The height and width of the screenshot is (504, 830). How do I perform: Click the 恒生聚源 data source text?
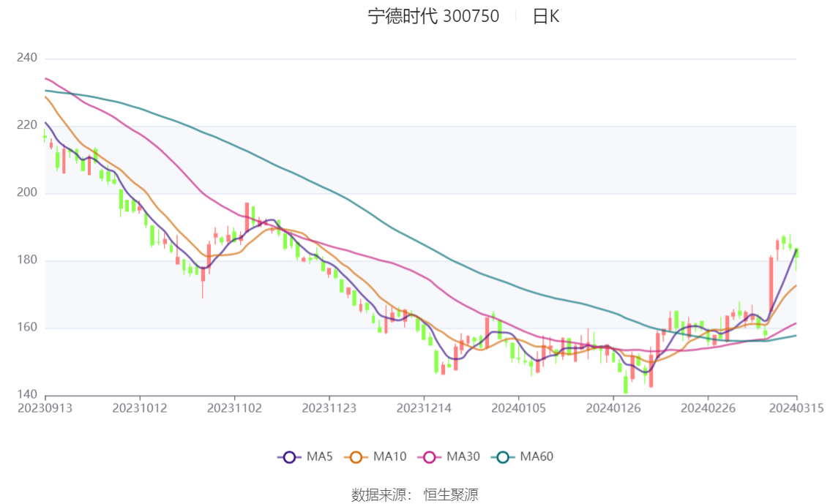pyautogui.click(x=451, y=495)
